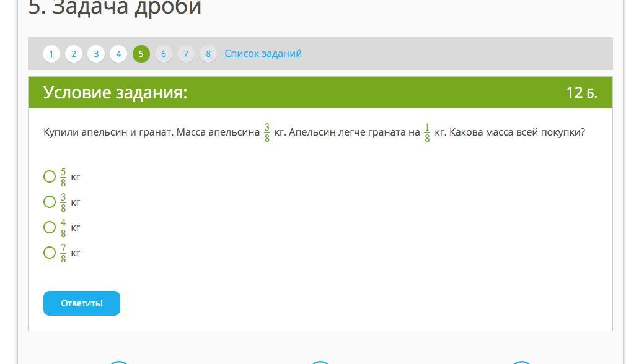Click the 'Условие задания:' header text

point(115,92)
